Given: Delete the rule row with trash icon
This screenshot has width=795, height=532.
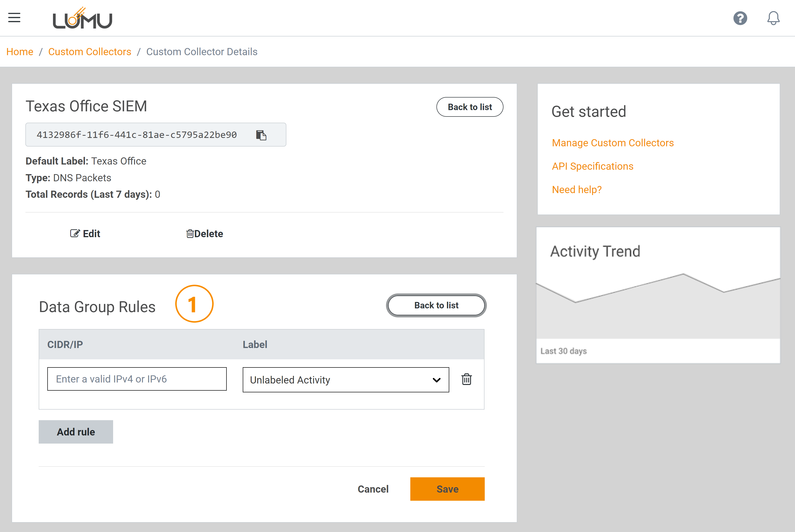Looking at the screenshot, I should [467, 379].
